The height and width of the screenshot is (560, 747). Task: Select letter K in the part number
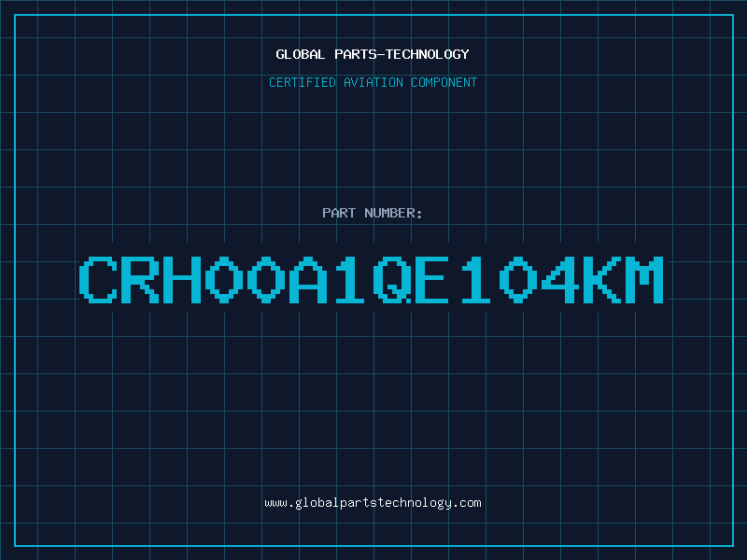point(602,279)
